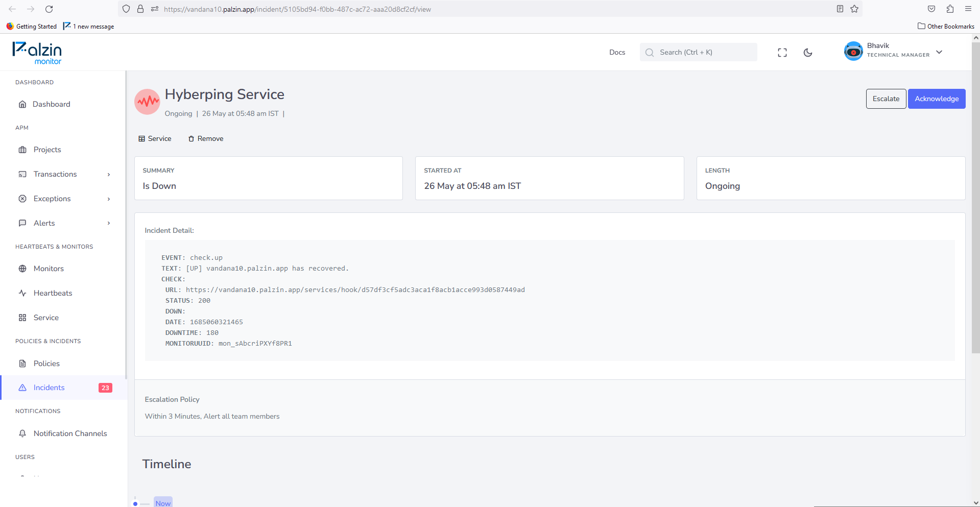Click the Acknowledge button
This screenshot has height=507, width=980.
937,99
